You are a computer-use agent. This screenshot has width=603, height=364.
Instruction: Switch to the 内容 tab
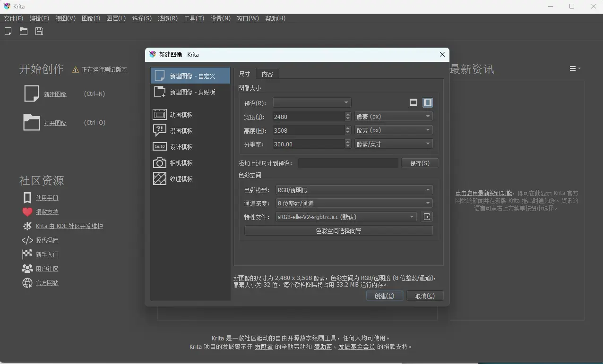[267, 74]
